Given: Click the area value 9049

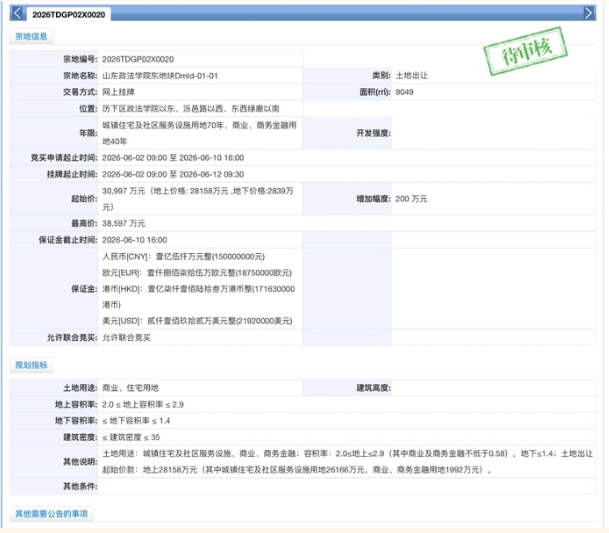Looking at the screenshot, I should pyautogui.click(x=404, y=92).
